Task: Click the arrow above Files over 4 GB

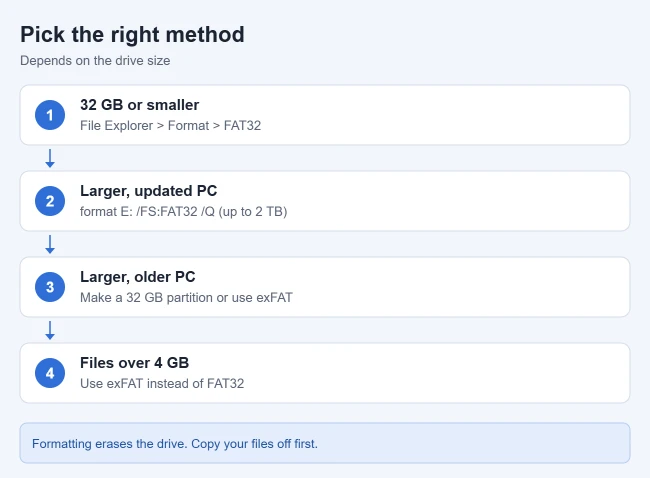Action: (x=50, y=330)
